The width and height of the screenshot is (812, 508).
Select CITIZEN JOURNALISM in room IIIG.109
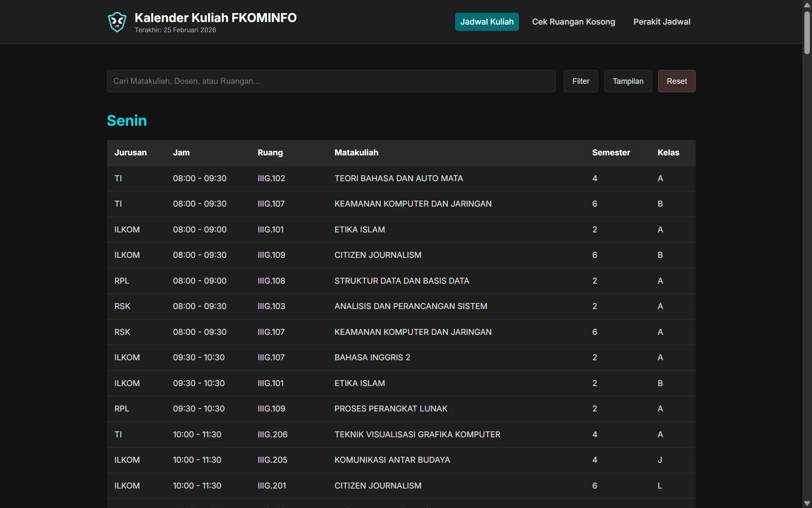(401, 255)
